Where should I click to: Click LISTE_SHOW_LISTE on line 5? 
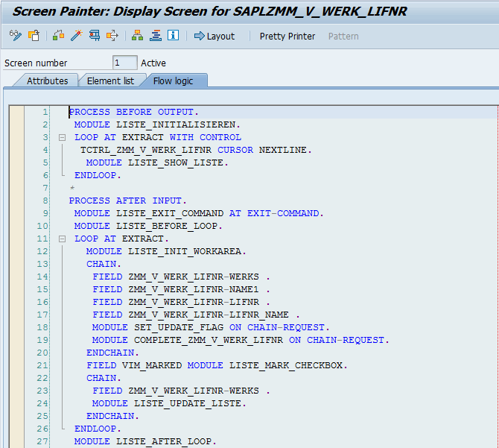point(176,163)
